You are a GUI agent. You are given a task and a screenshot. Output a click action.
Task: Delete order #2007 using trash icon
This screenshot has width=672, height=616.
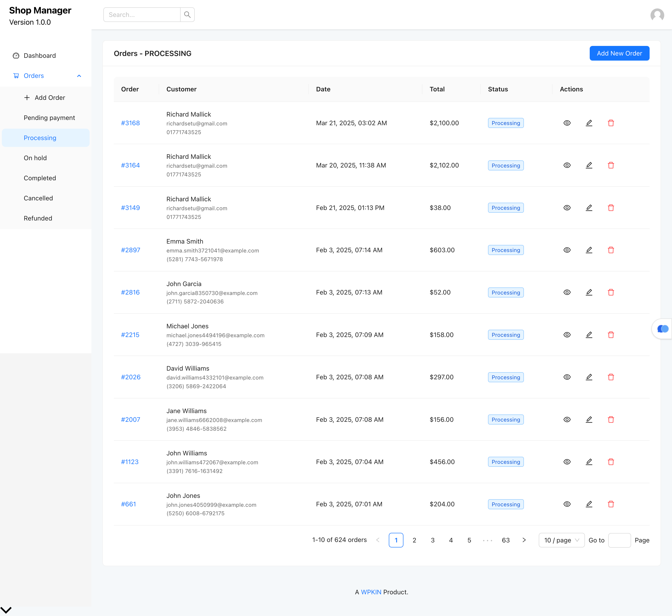coord(611,419)
